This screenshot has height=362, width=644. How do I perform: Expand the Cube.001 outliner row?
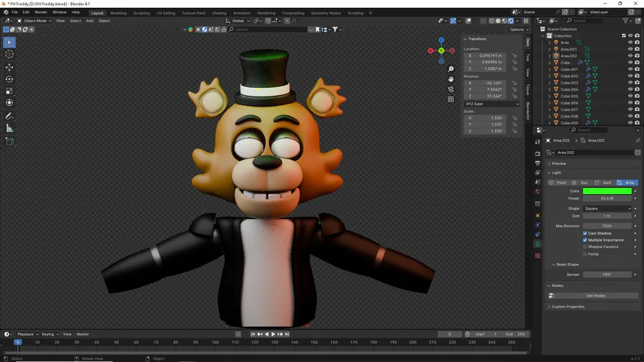(x=550, y=69)
